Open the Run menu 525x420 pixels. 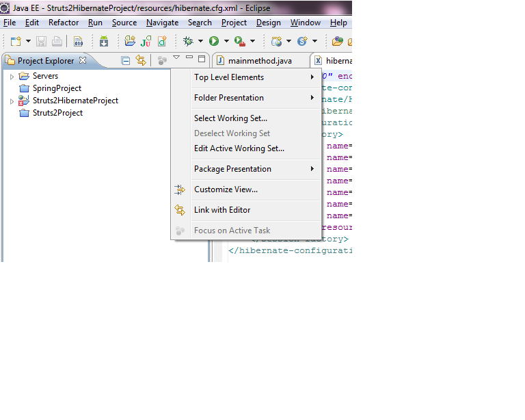[95, 23]
